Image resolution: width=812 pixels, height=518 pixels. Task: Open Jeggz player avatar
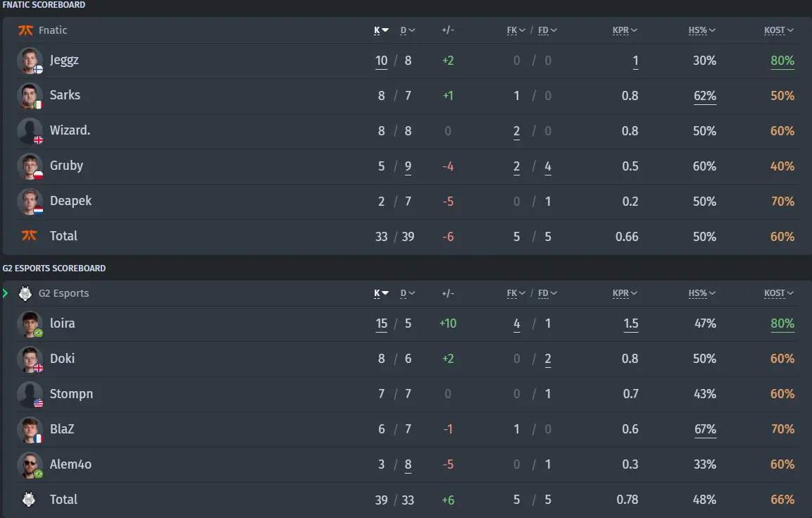[x=30, y=61]
